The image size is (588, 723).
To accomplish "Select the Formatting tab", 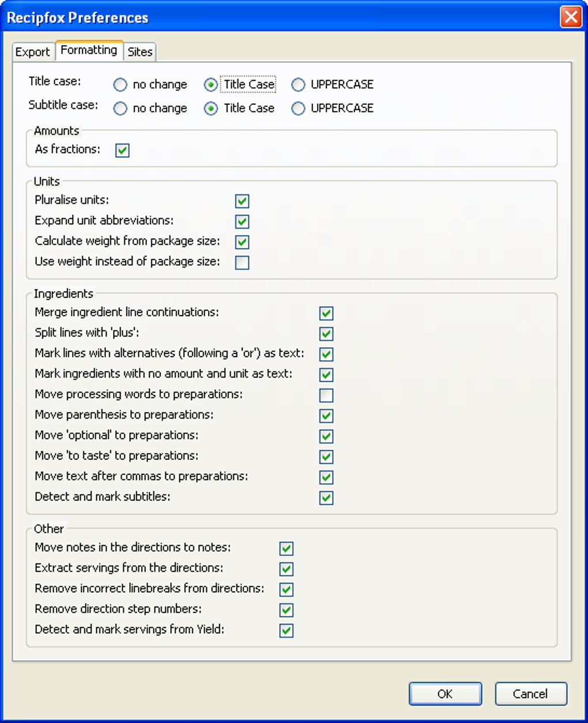I will [x=89, y=50].
